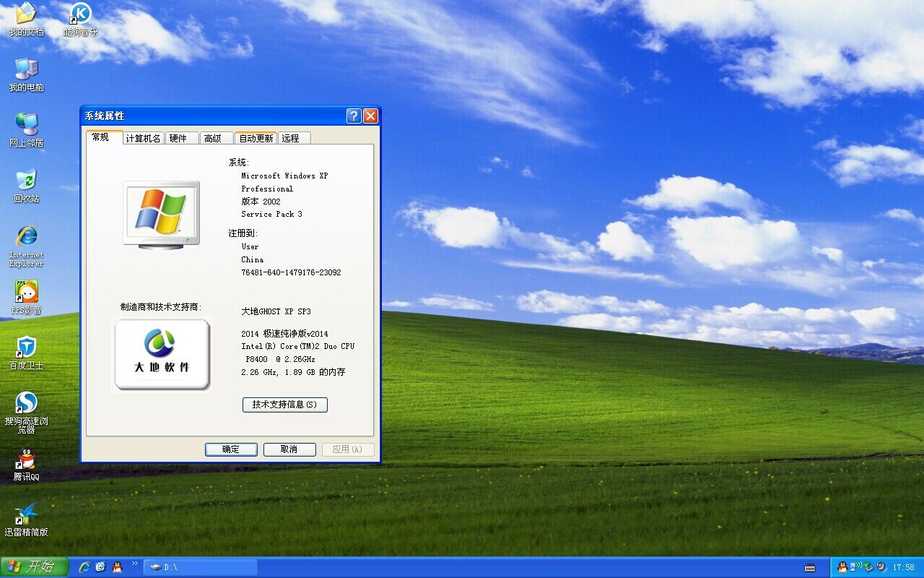The width and height of the screenshot is (924, 578).
Task: Expand the quick launch overflow chevron
Action: [135, 564]
